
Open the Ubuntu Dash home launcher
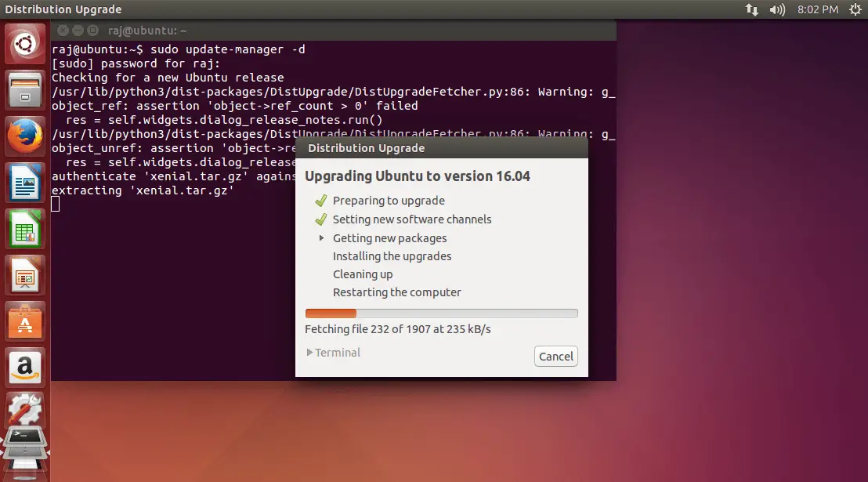click(x=25, y=44)
